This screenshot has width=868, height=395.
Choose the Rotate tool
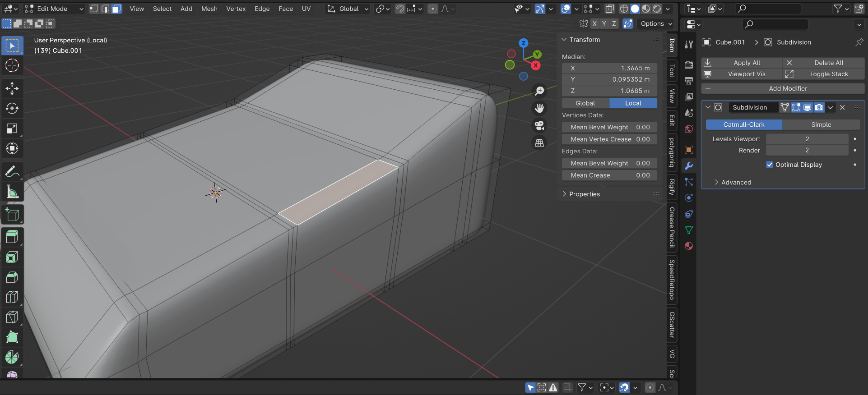tap(12, 108)
